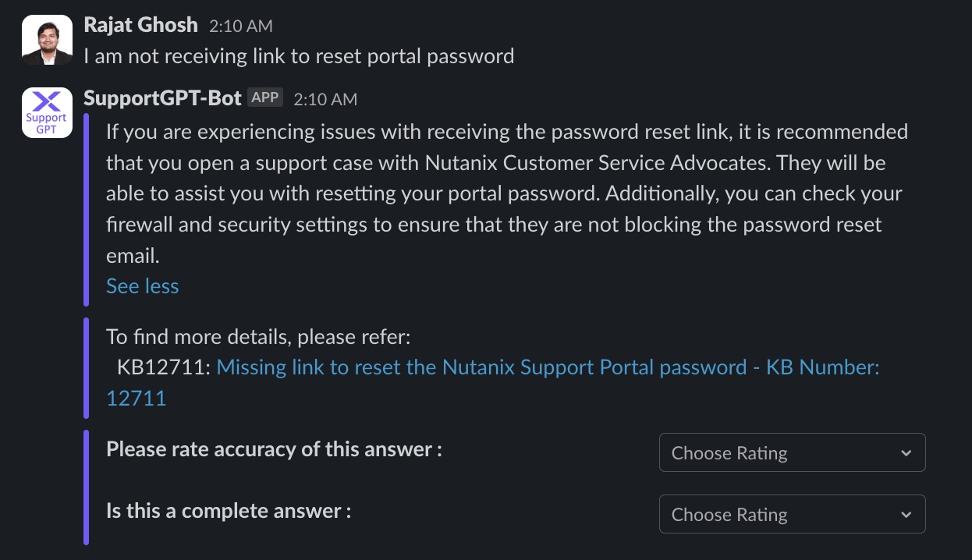This screenshot has width=972, height=560.
Task: Click the 'Is this a complete answer' label
Action: coord(229,512)
